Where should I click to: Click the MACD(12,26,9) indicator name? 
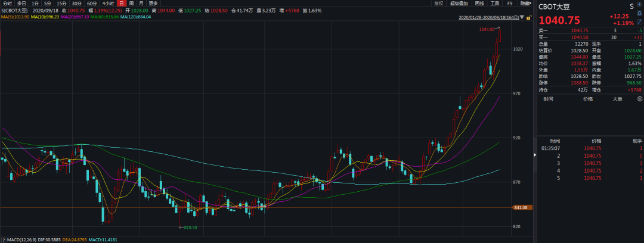(x=23, y=239)
